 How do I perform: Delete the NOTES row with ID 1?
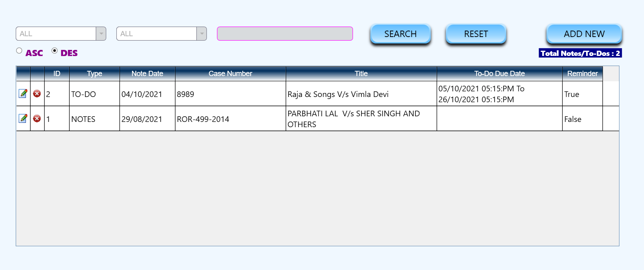pos(37,119)
